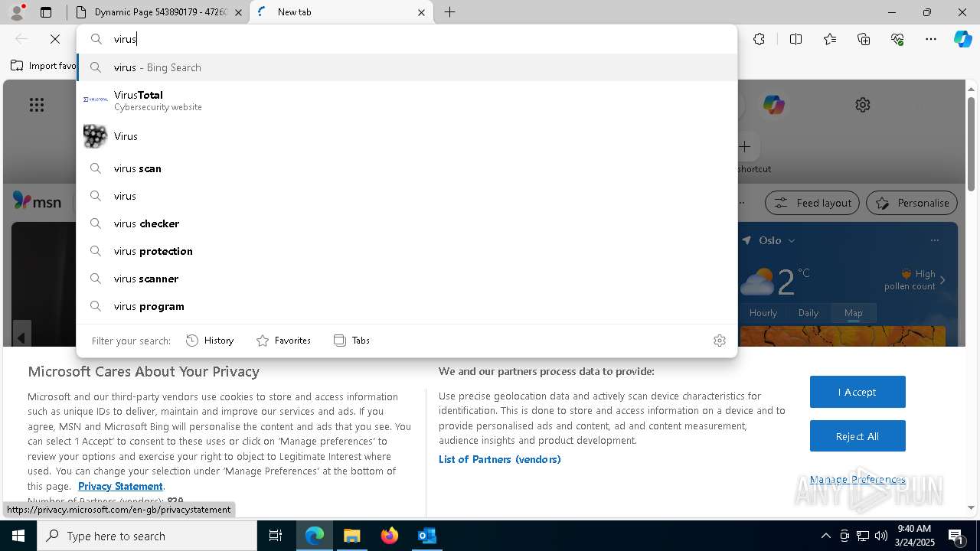
Task: Open Outlook from the taskbar
Action: pyautogui.click(x=426, y=536)
